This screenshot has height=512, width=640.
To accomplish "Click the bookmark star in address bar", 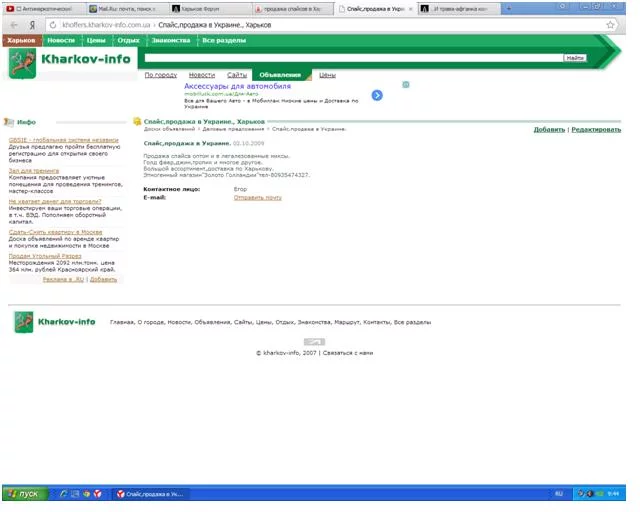I will 610,24.
